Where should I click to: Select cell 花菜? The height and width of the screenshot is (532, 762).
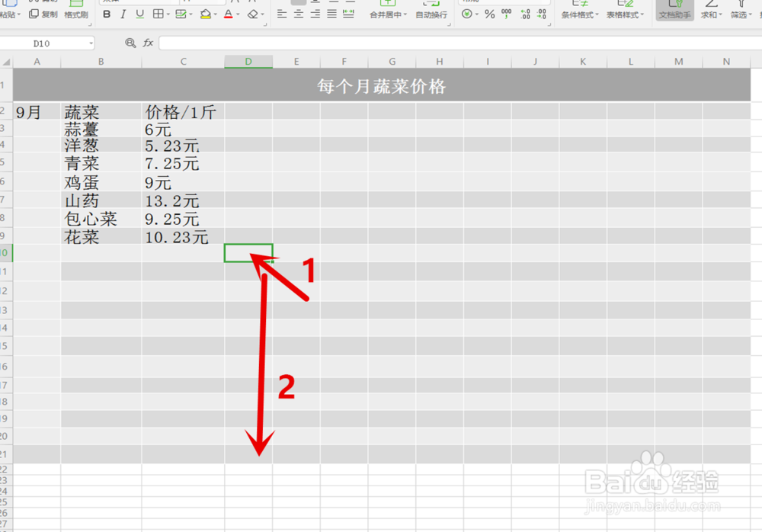(x=101, y=236)
